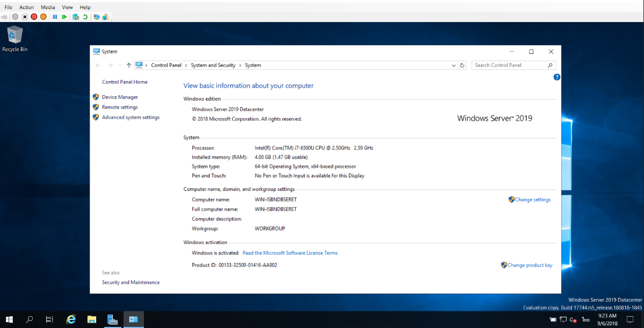The height and width of the screenshot is (328, 644).
Task: Click the 64-bit Operating System value
Action: pos(305,167)
